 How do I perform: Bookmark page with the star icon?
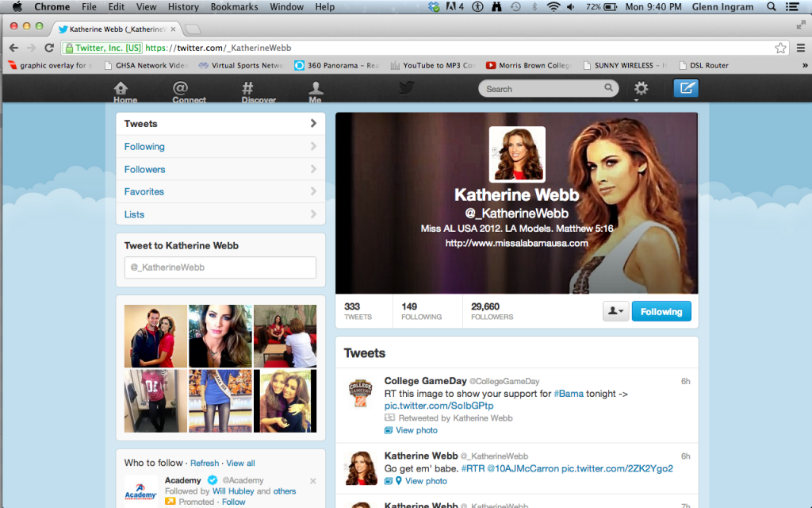click(x=780, y=48)
